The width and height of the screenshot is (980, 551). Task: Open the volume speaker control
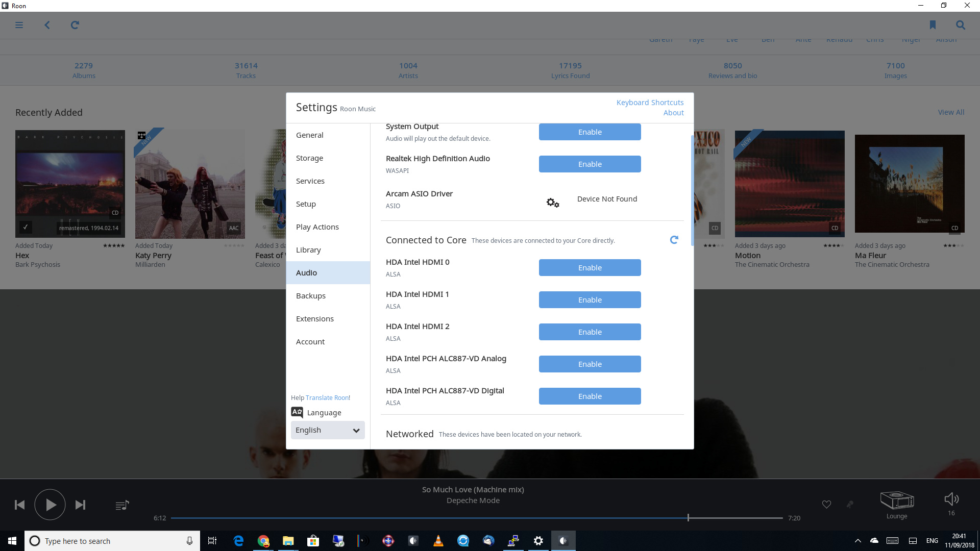pos(951,499)
